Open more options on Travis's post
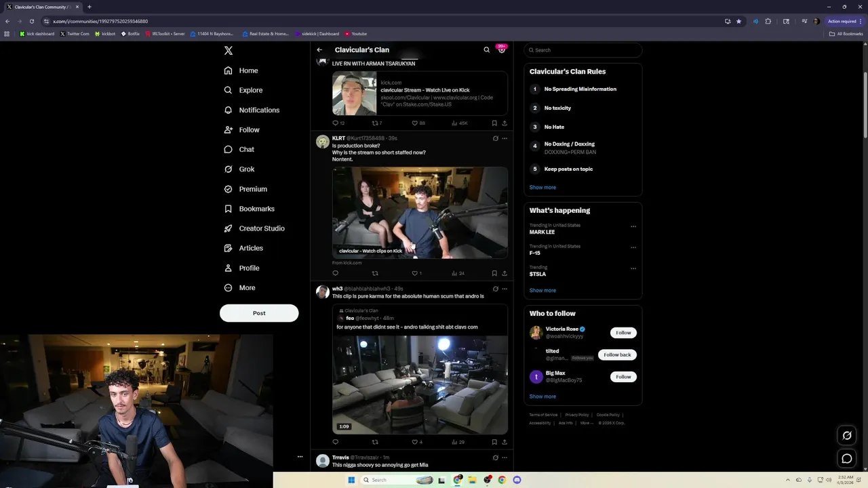The height and width of the screenshot is (488, 868). click(x=505, y=457)
